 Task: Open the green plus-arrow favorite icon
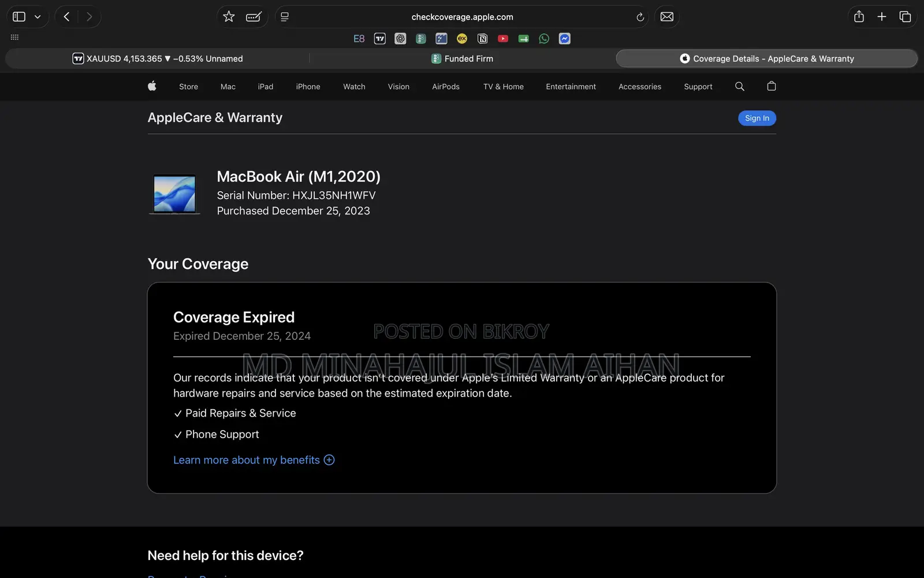coord(523,39)
